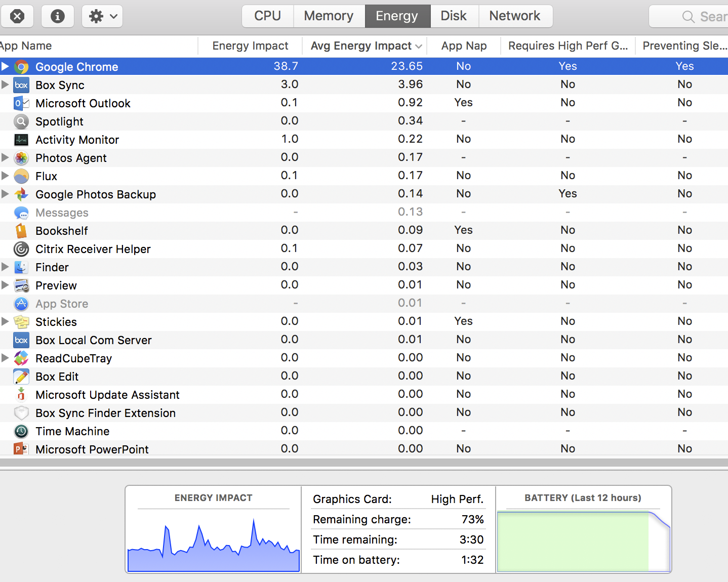Click the Microsoft PowerPoint icon

coord(21,449)
